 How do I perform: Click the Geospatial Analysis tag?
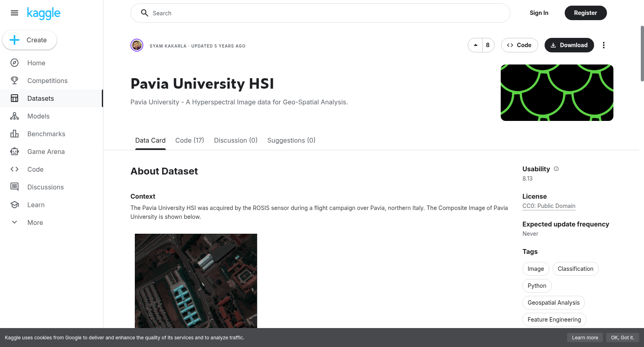[x=553, y=303]
